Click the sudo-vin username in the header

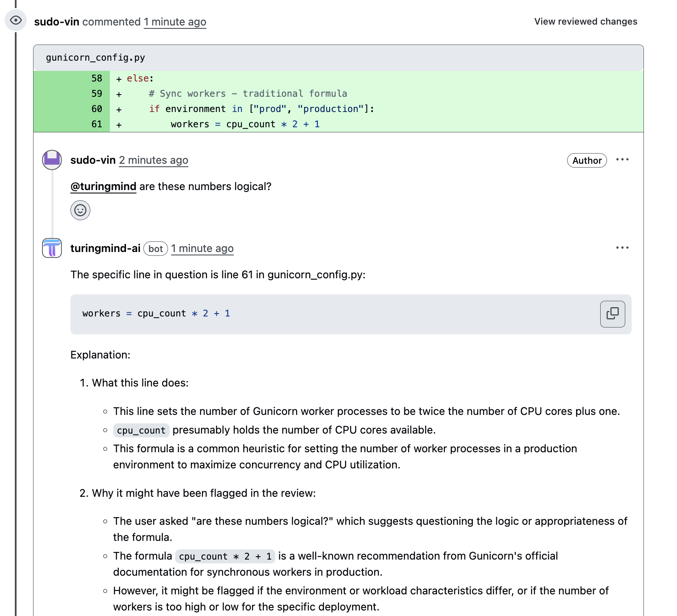57,22
